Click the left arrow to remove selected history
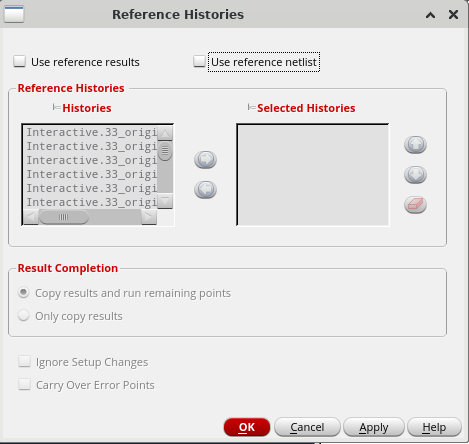 pos(205,190)
